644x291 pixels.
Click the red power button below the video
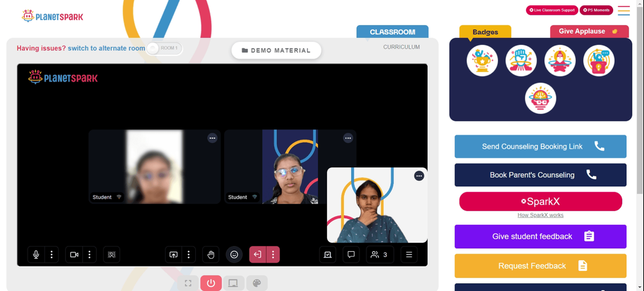click(x=211, y=283)
